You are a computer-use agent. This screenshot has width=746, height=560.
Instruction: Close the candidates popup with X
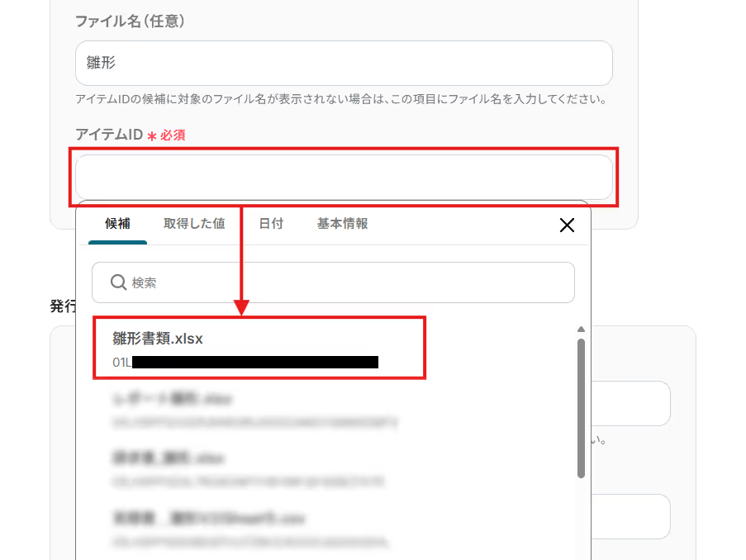pos(567,225)
